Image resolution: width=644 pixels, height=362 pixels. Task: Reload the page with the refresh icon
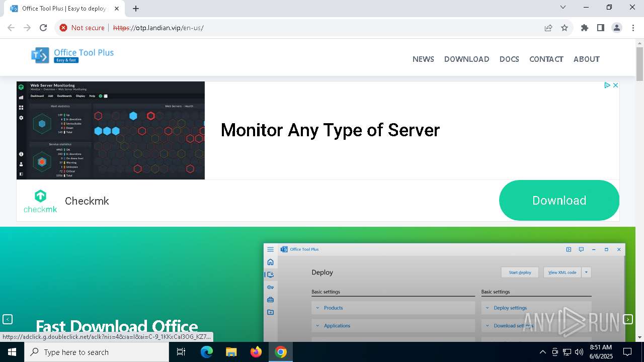(x=43, y=28)
